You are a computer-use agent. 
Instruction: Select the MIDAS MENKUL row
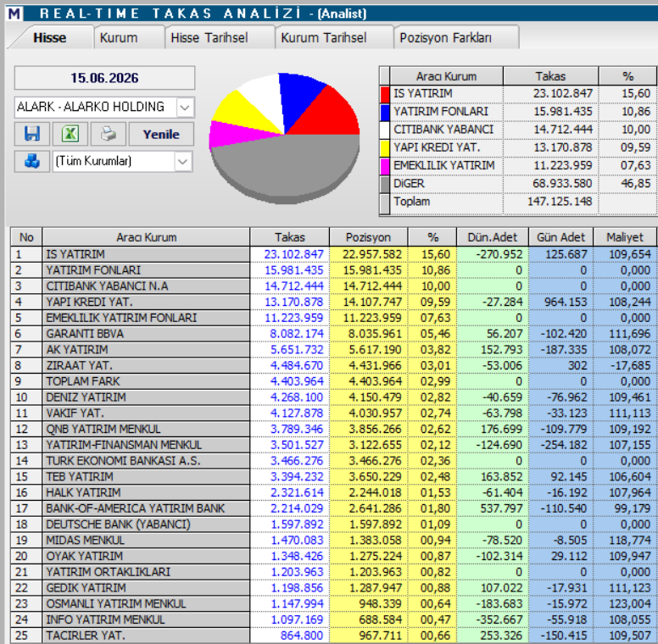pos(334,541)
